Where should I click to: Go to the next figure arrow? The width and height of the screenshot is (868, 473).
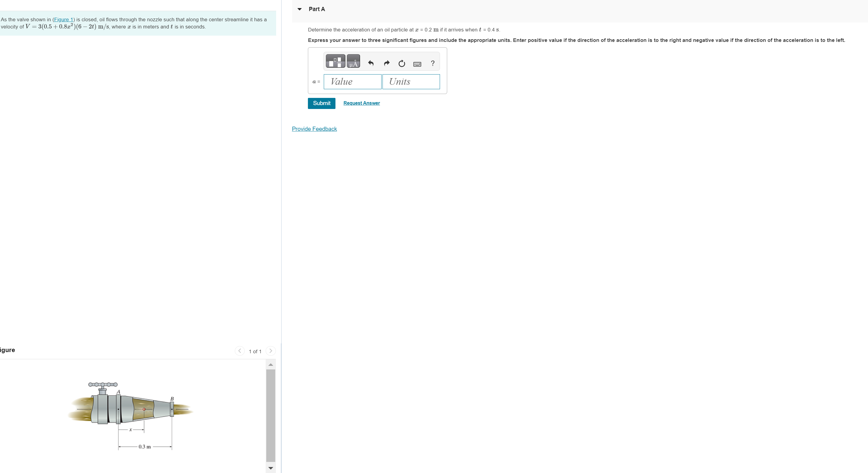click(x=270, y=351)
